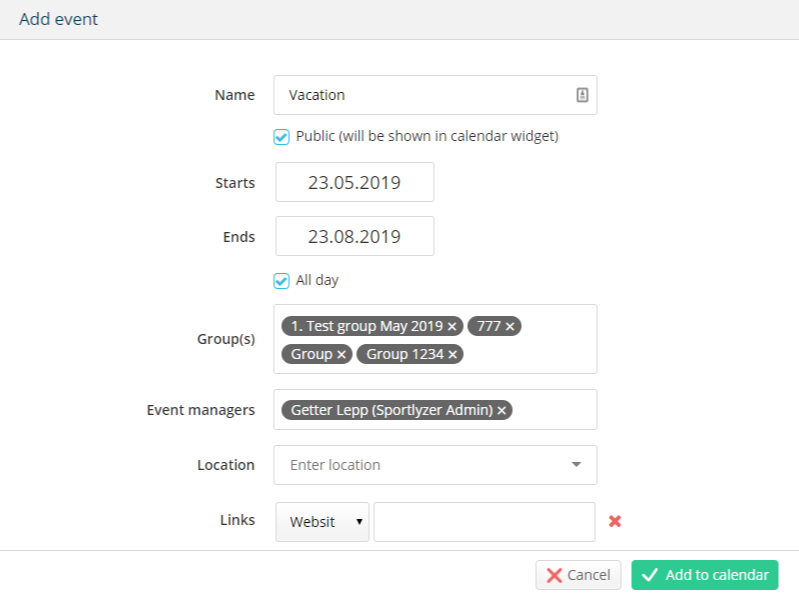Click the 'Getter Lepp (Sportlyzer Admin)' tag text
The height and width of the screenshot is (597, 799).
[391, 410]
